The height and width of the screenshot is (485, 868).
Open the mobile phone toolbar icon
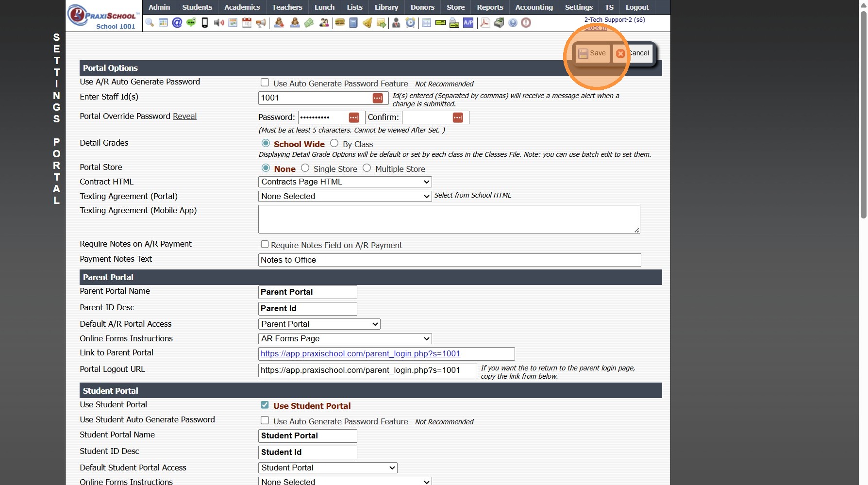205,23
